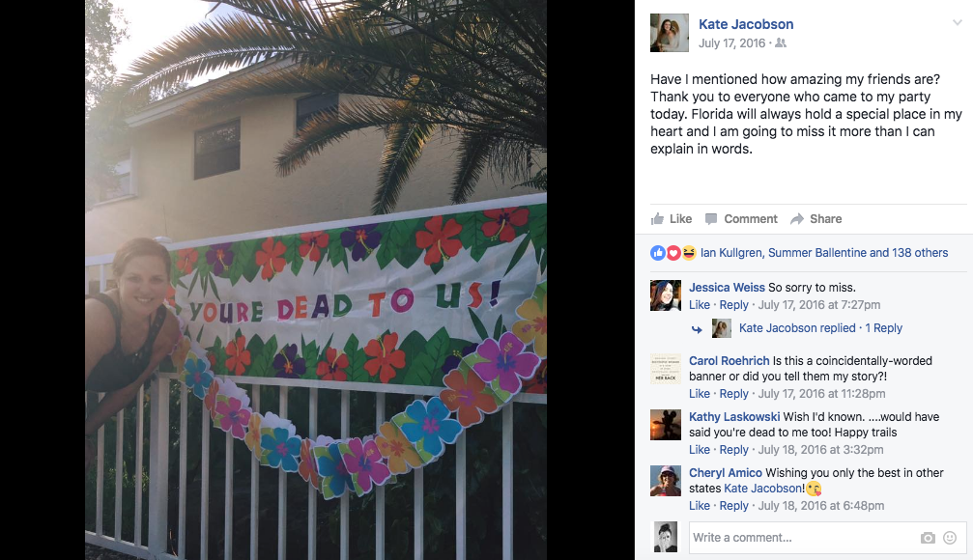
Task: Open the Haha laughing reaction icon
Action: [688, 252]
